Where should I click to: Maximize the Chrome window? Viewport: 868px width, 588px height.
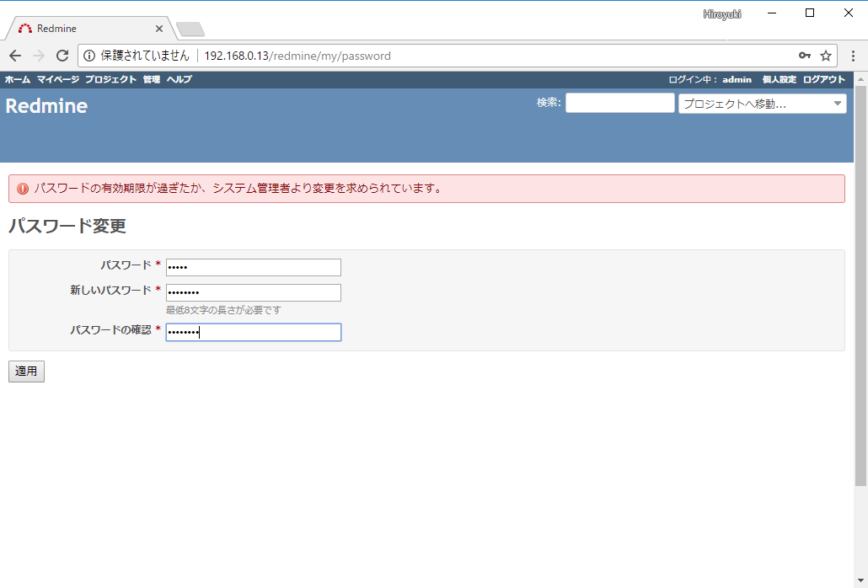pyautogui.click(x=809, y=13)
